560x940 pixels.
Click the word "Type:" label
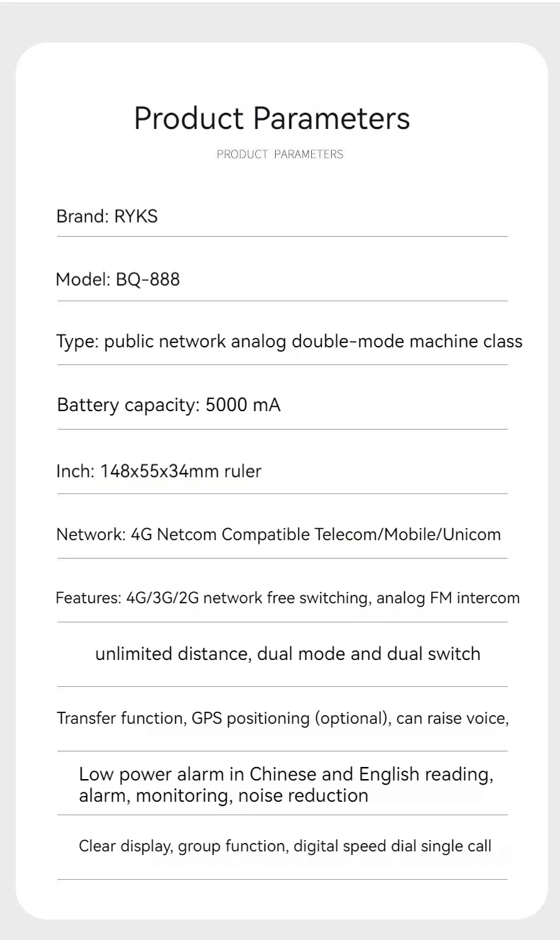(x=77, y=342)
